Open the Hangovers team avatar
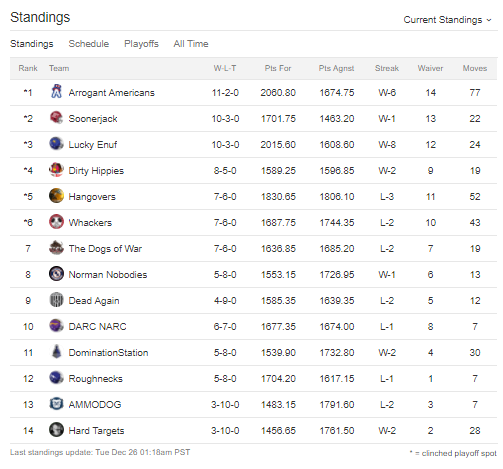503x469 pixels. point(56,196)
